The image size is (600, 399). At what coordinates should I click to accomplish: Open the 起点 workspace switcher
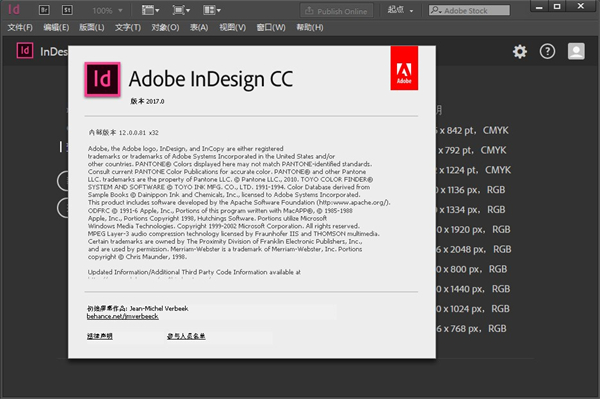(400, 10)
